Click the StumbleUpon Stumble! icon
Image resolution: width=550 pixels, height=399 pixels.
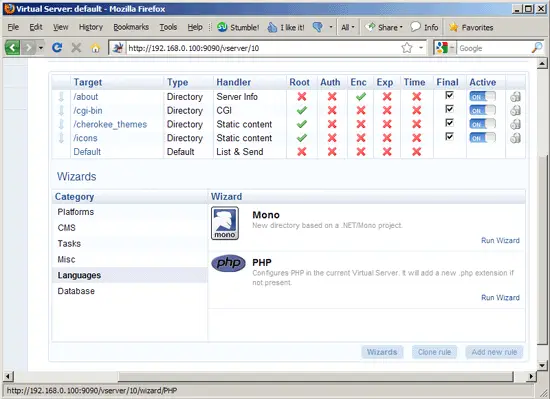pyautogui.click(x=222, y=27)
